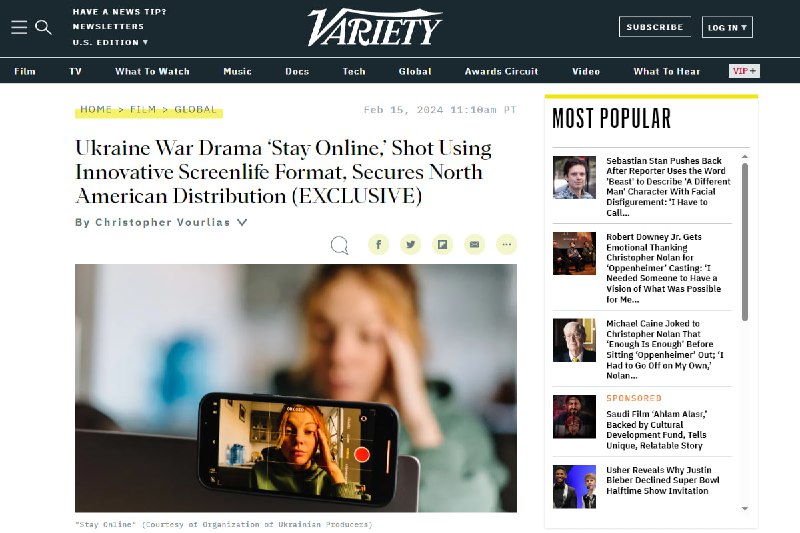
Task: Open the comments speech bubble icon
Action: pyautogui.click(x=339, y=245)
